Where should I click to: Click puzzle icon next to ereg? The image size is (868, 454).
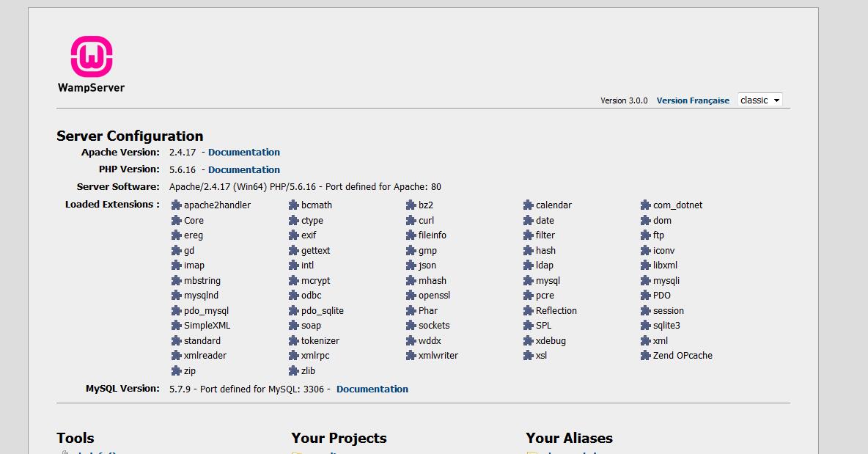177,235
